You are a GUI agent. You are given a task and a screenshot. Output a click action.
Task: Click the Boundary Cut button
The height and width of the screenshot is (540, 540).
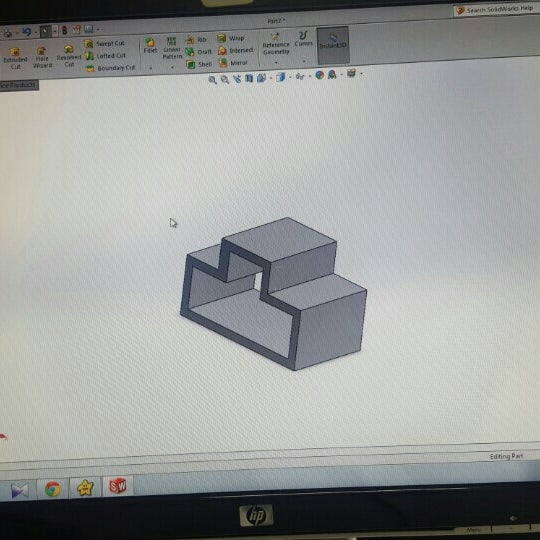pos(110,68)
